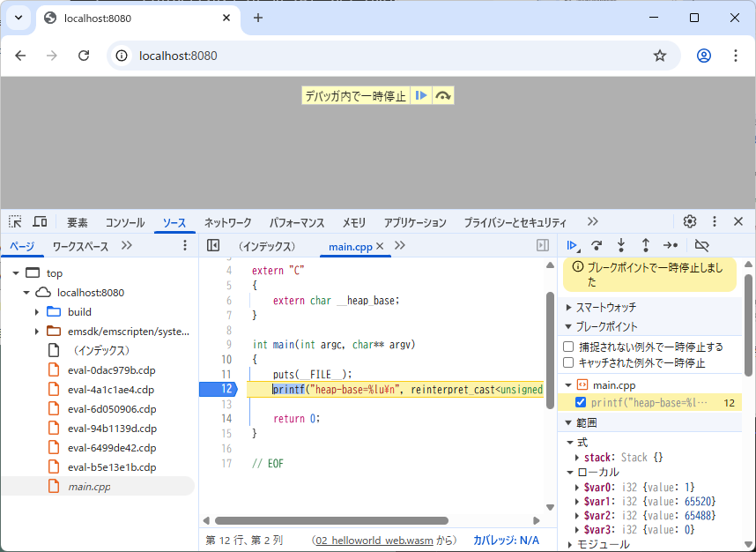Open eval-6499de42.cdp file
Screen dimensions: 756x552
[112, 448]
